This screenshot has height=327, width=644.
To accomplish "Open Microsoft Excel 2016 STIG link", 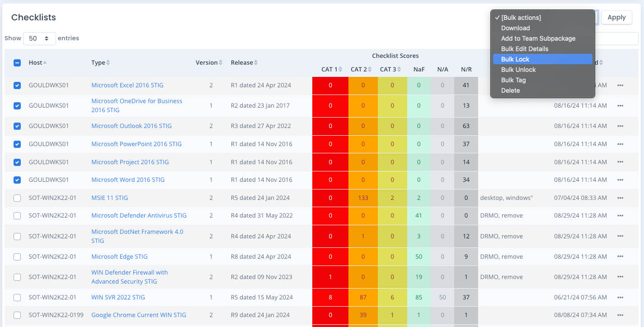I will click(127, 85).
